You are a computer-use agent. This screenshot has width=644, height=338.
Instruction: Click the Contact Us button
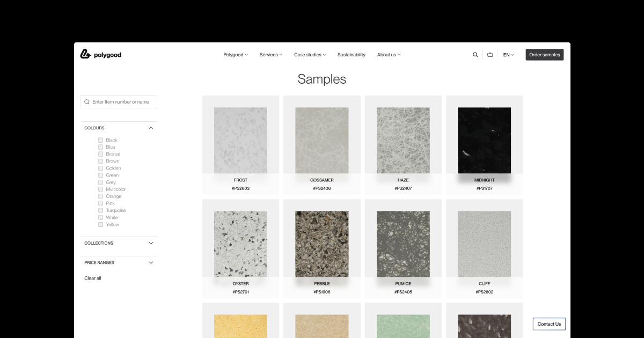pos(549,324)
